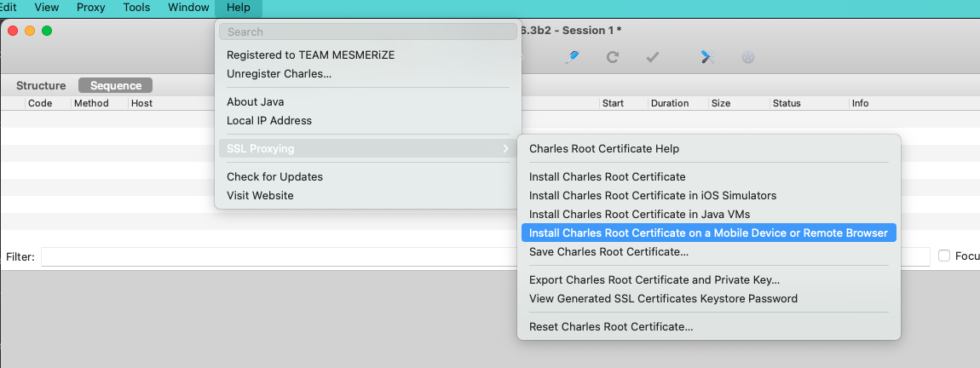Switch to the Sequence tab
Image resolution: width=980 pixels, height=368 pixels.
pyautogui.click(x=116, y=85)
